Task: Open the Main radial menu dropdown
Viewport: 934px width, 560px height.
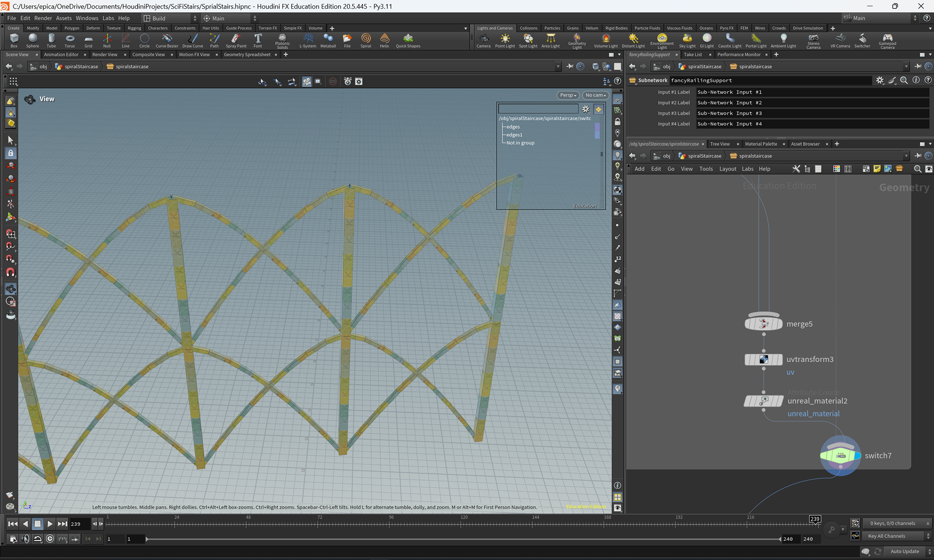Action: (230, 18)
